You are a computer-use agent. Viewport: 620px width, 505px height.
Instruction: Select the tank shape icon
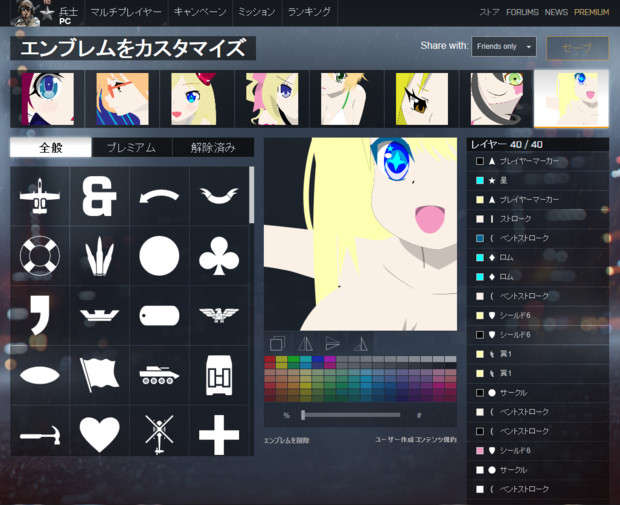point(159,374)
